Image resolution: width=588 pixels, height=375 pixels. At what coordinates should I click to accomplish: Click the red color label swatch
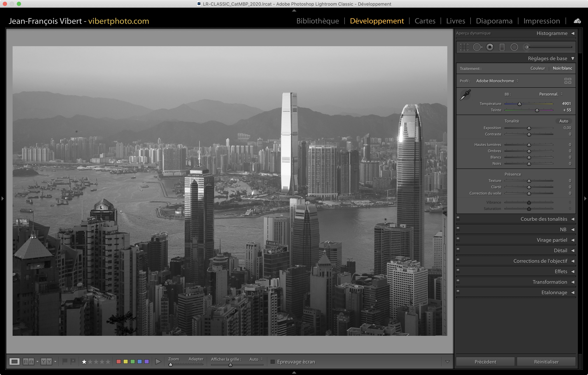[119, 362]
